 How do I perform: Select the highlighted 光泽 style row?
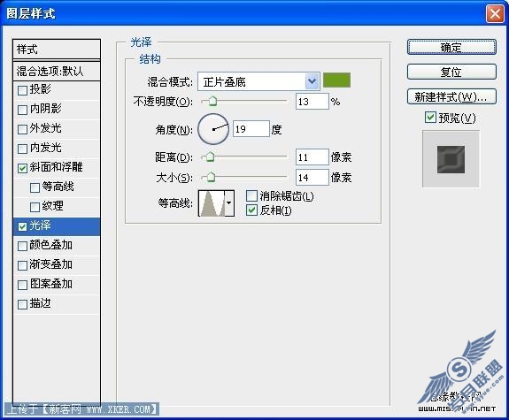click(x=57, y=226)
